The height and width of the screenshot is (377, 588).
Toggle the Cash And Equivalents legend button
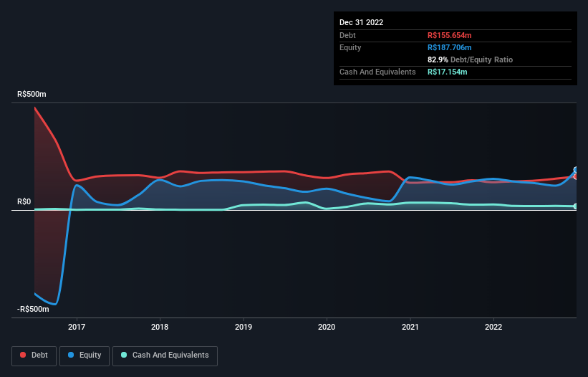[x=165, y=355]
